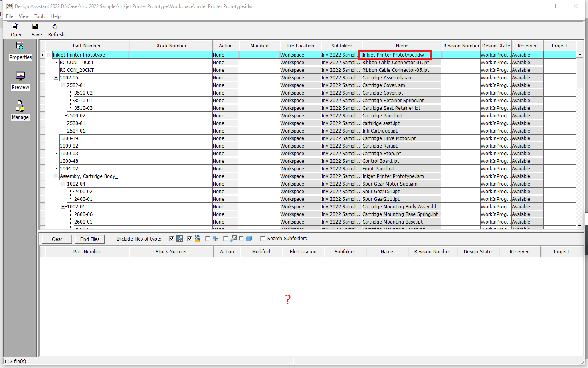Image resolution: width=588 pixels, height=368 pixels.
Task: Enable the Search Subfolders checkbox
Action: point(263,238)
